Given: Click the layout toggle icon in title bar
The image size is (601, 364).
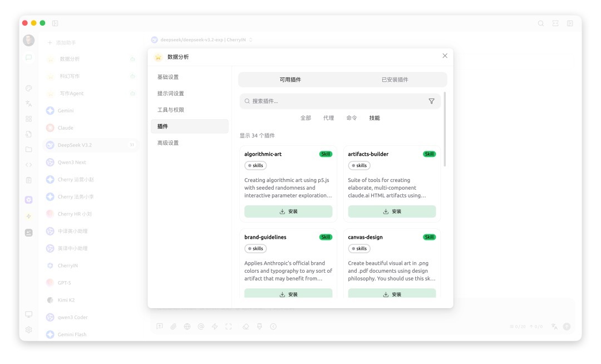Looking at the screenshot, I should pos(555,23).
